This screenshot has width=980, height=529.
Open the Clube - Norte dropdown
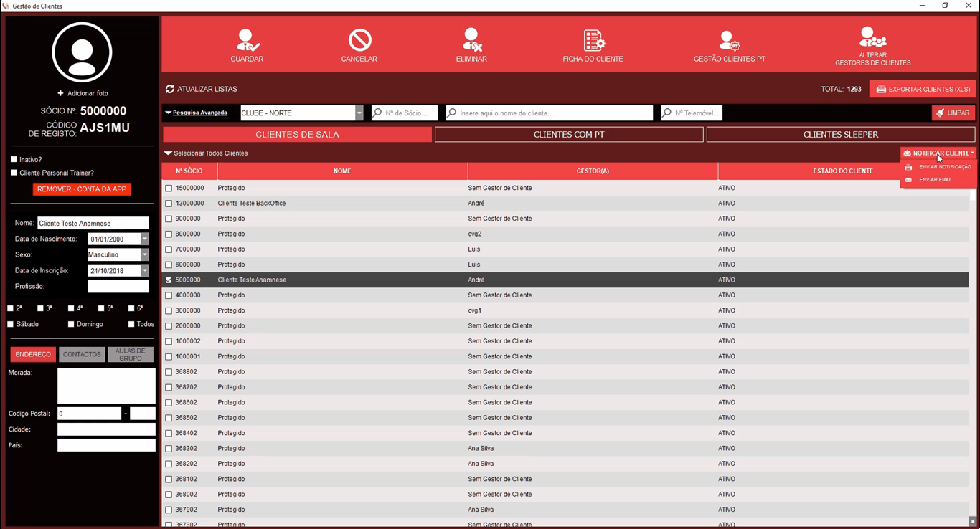359,113
